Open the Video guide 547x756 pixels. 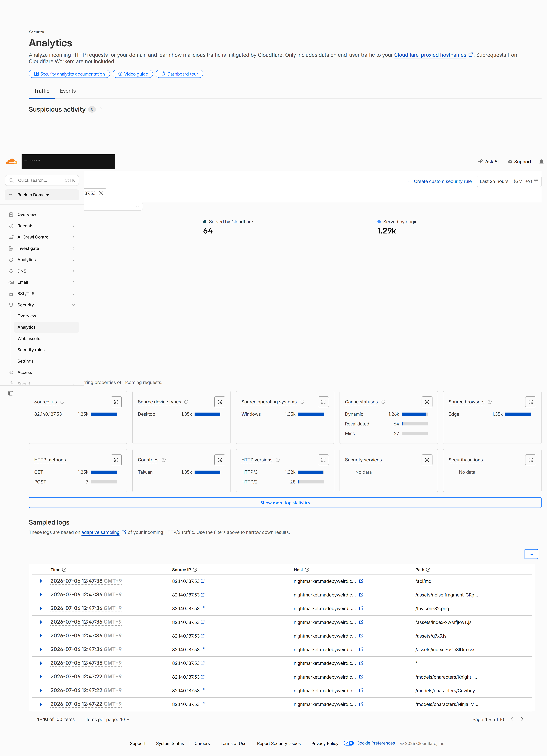click(x=133, y=74)
